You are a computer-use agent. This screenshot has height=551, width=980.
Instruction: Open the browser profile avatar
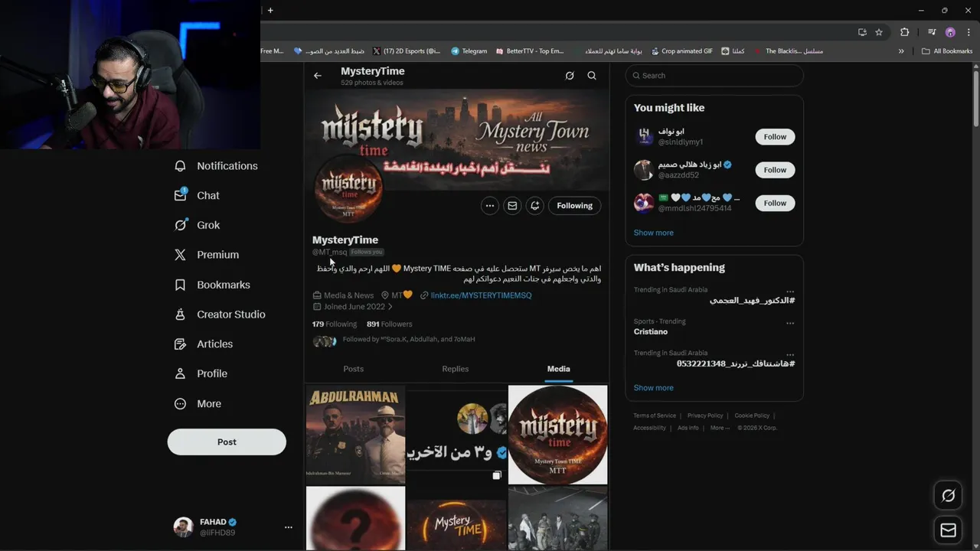(x=950, y=32)
